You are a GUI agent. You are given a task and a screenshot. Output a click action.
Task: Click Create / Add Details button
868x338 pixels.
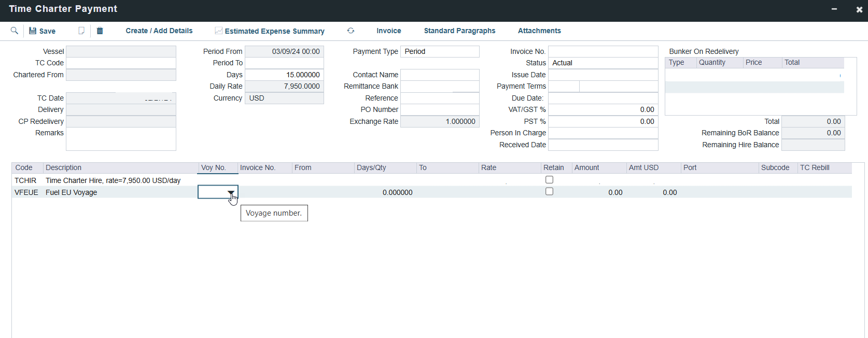point(159,31)
